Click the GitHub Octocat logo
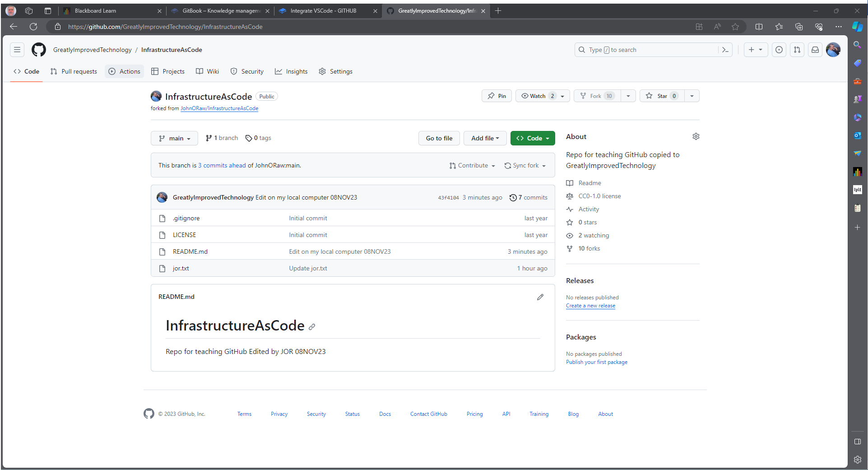Viewport: 868px width, 470px height. point(39,50)
